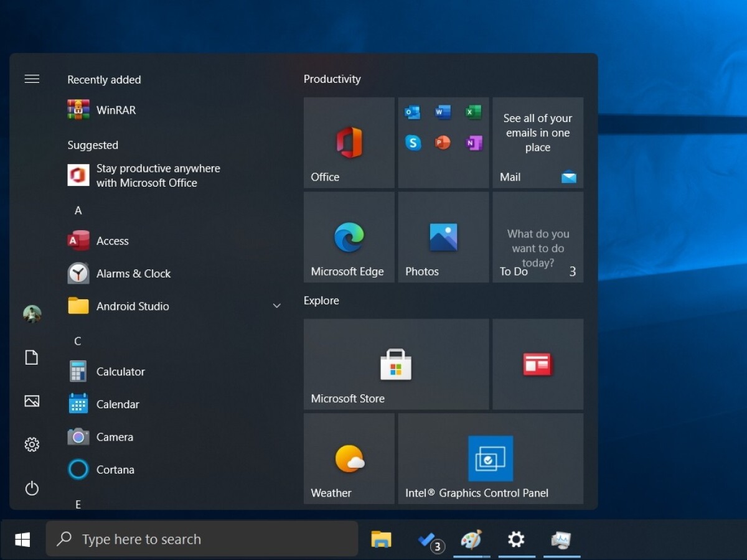The height and width of the screenshot is (560, 747).
Task: Open Intel Graphics Control Panel tile
Action: [491, 459]
